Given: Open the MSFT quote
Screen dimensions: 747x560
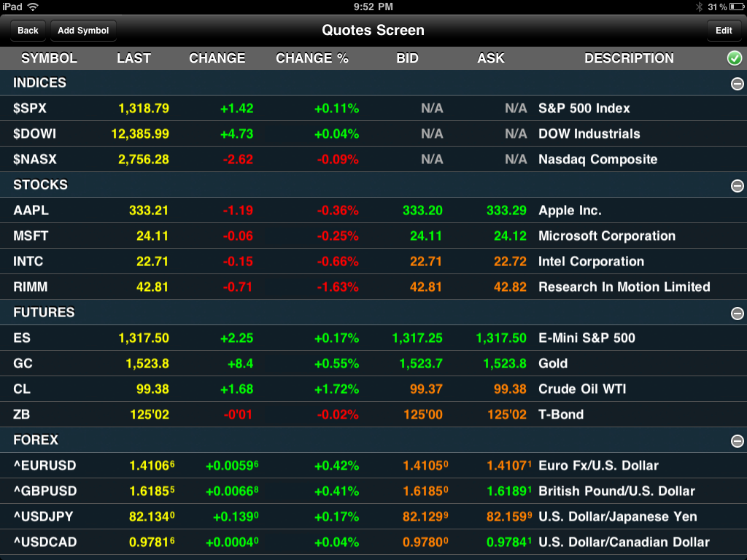Looking at the screenshot, I should click(x=31, y=236).
